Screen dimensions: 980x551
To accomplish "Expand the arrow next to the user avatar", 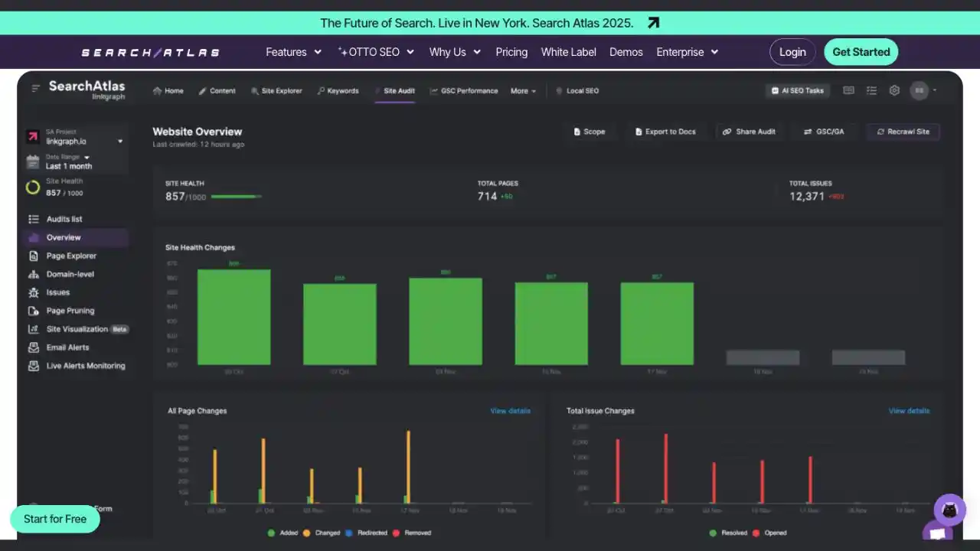I will coord(935,90).
